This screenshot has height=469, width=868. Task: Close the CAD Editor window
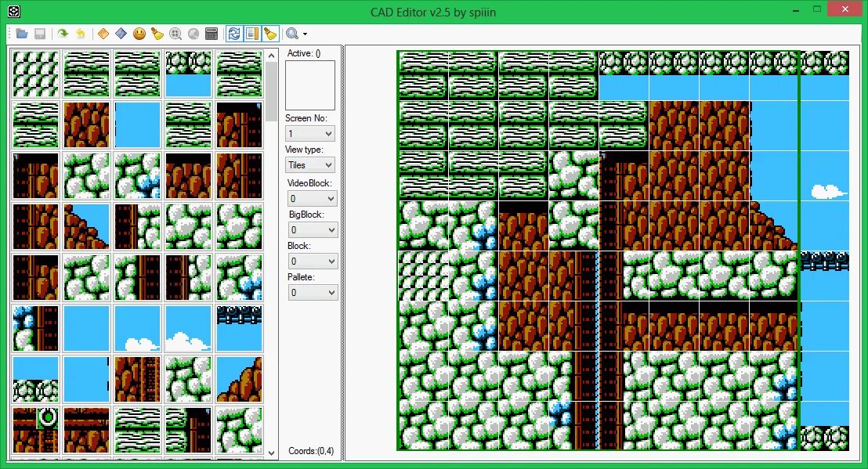pos(844,9)
